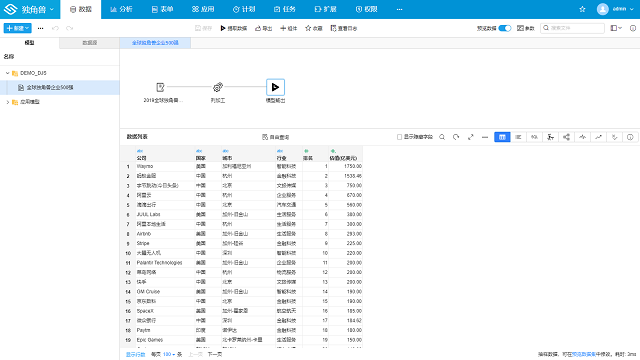Collapse the DEMO_DJS folder

pyautogui.click(x=7, y=73)
